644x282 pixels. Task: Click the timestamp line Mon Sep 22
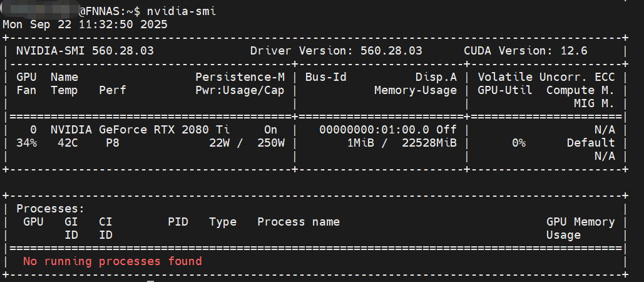(x=85, y=24)
